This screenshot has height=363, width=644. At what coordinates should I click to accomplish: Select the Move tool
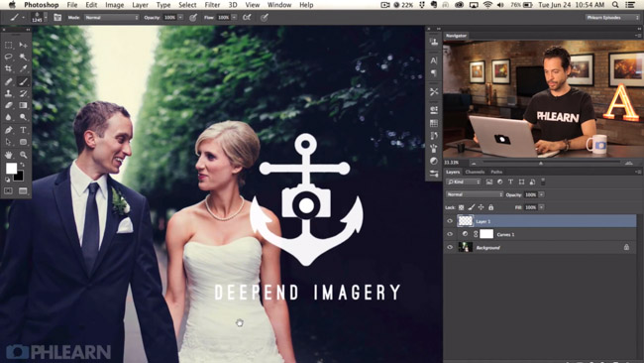coord(23,45)
